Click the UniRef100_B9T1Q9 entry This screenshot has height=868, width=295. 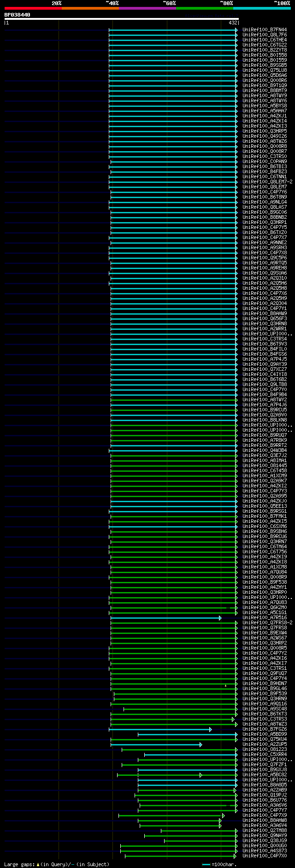[265, 86]
